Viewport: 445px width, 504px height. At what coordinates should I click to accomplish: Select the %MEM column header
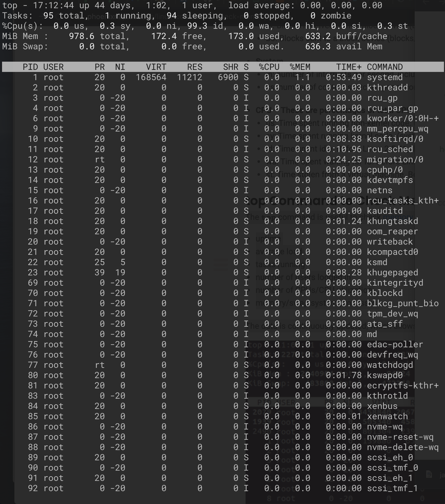(300, 67)
